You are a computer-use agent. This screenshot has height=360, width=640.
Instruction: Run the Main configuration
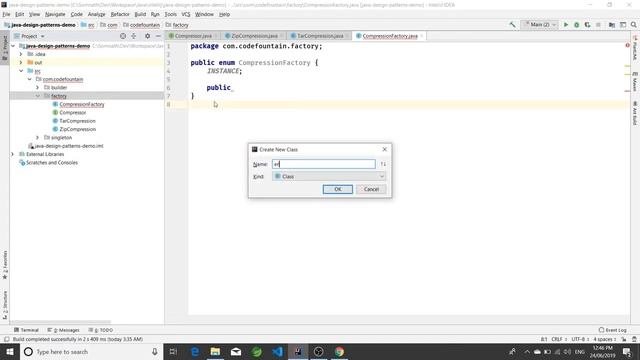tap(566, 25)
